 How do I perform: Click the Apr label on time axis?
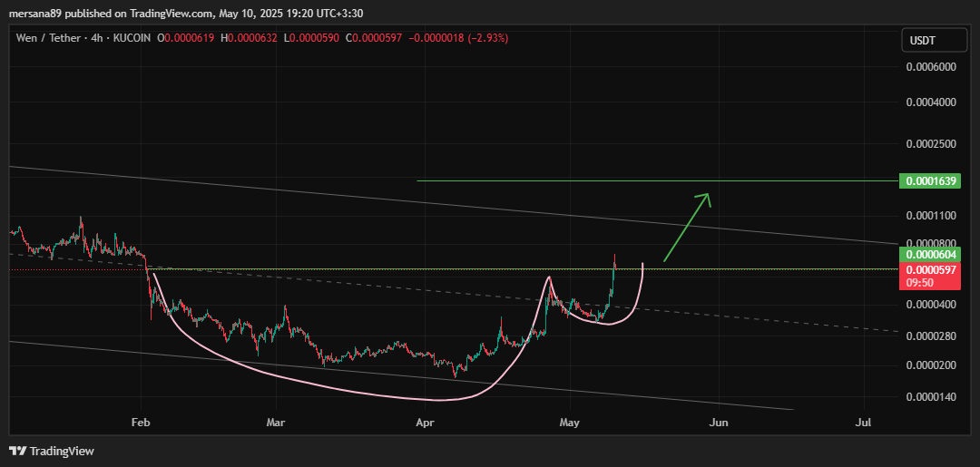coord(425,423)
